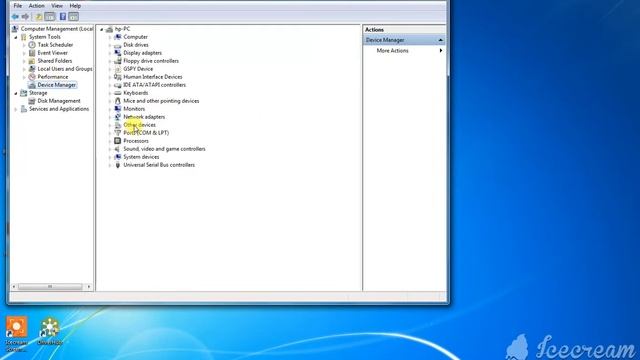The width and height of the screenshot is (640, 360).
Task: Select the Event Viewer tree label
Action: pyautogui.click(x=53, y=53)
